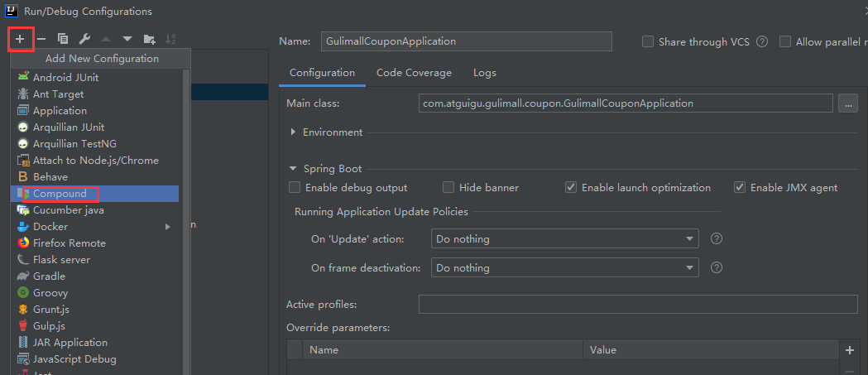Click the Active profiles input field
The image size is (868, 375).
coord(637,305)
